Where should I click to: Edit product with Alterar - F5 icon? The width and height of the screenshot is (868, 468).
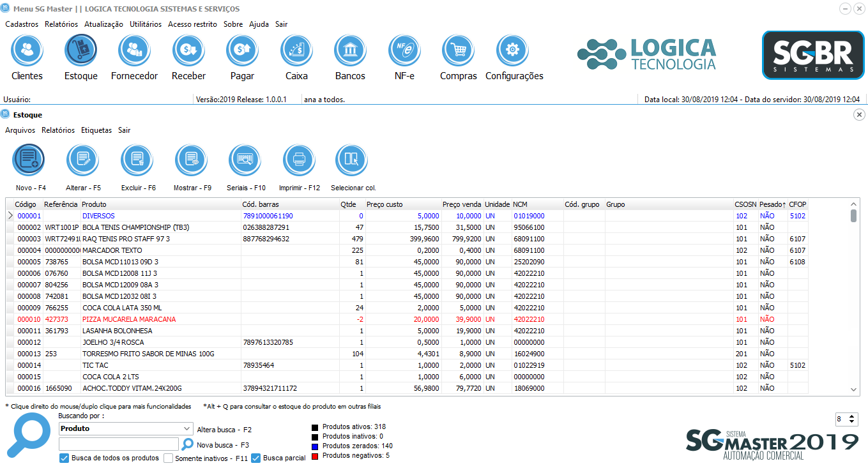pos(83,160)
